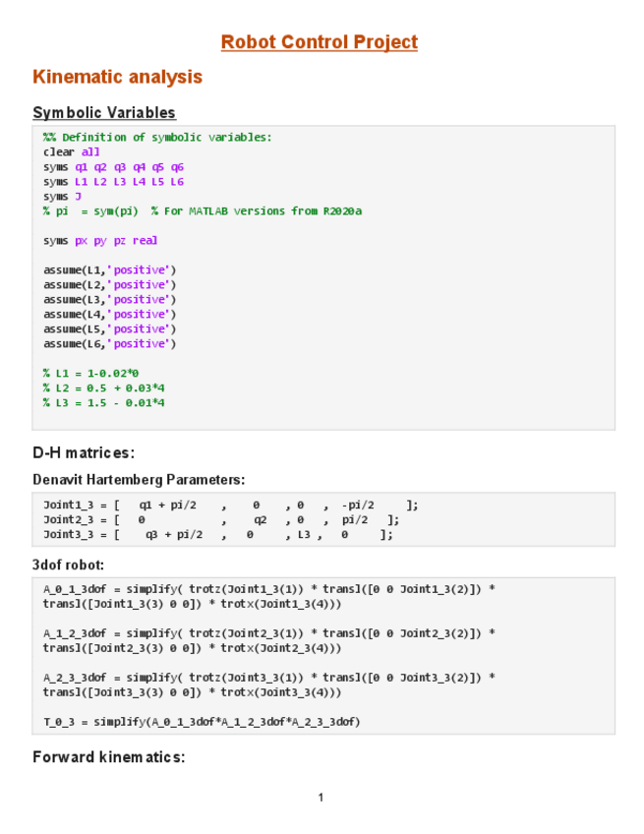Select the Symbolic Variables heading

[103, 113]
